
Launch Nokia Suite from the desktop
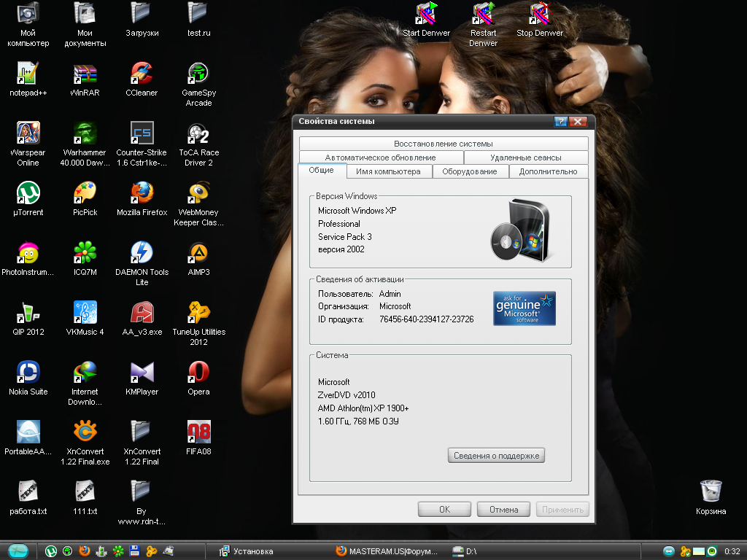tap(28, 378)
